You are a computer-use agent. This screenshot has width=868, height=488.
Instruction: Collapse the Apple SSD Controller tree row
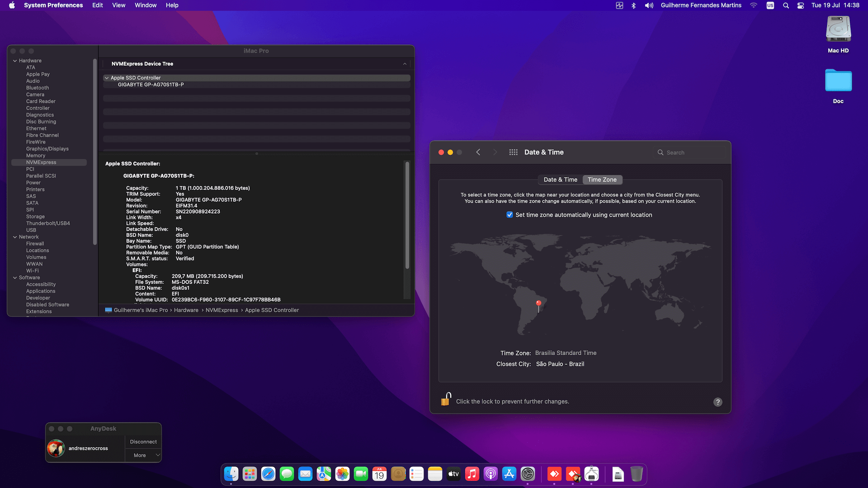[107, 78]
